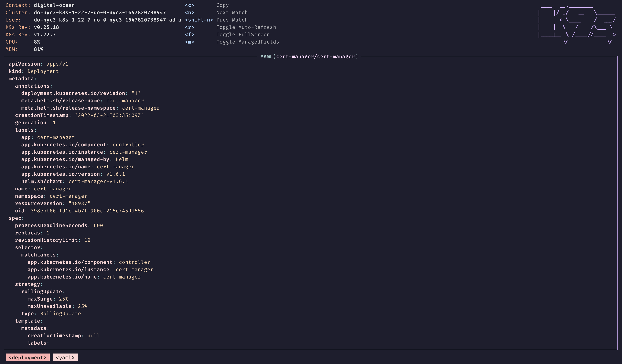Click Toggle ManagedFields hint
622x364 pixels.
point(248,42)
